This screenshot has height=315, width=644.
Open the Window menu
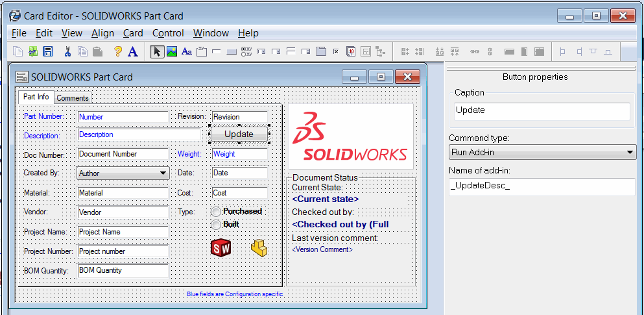tap(211, 33)
